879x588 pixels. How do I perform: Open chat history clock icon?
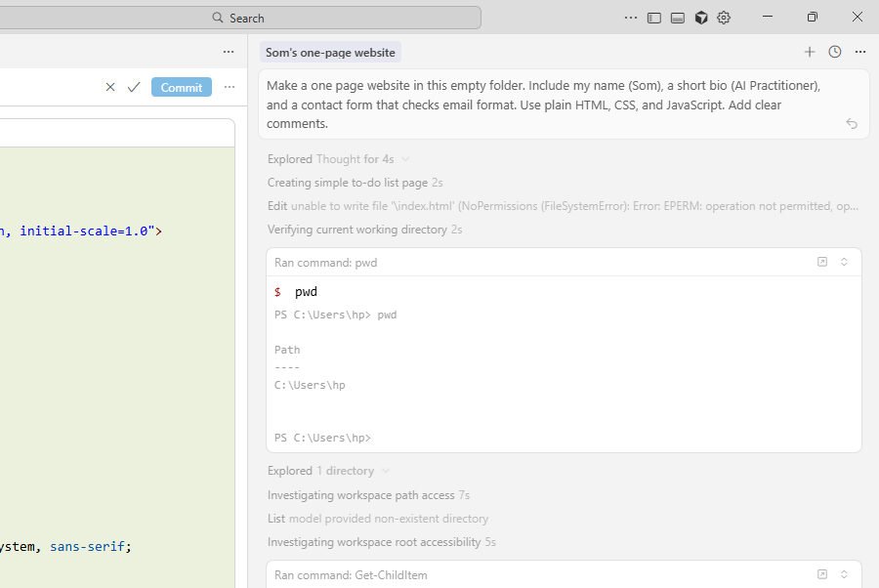click(835, 52)
